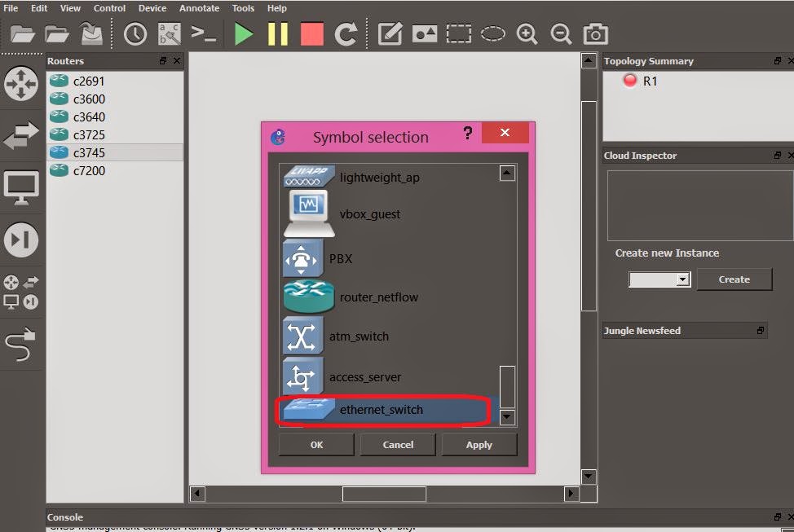Zoom out of the topology view
The width and height of the screenshot is (794, 532).
[561, 33]
